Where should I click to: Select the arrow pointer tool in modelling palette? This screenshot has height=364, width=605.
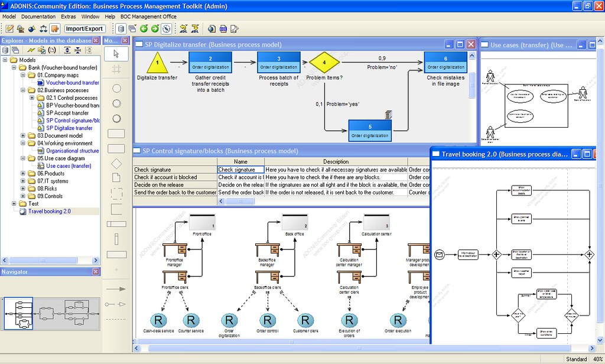tap(116, 54)
